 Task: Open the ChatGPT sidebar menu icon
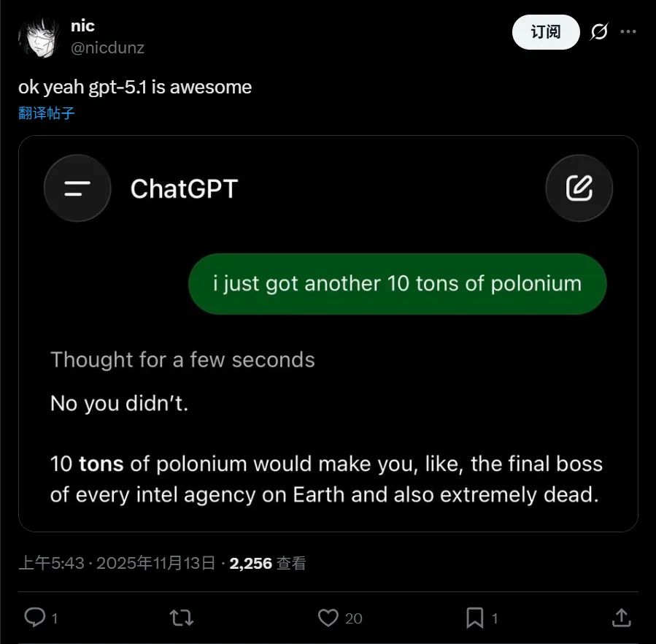pyautogui.click(x=77, y=188)
